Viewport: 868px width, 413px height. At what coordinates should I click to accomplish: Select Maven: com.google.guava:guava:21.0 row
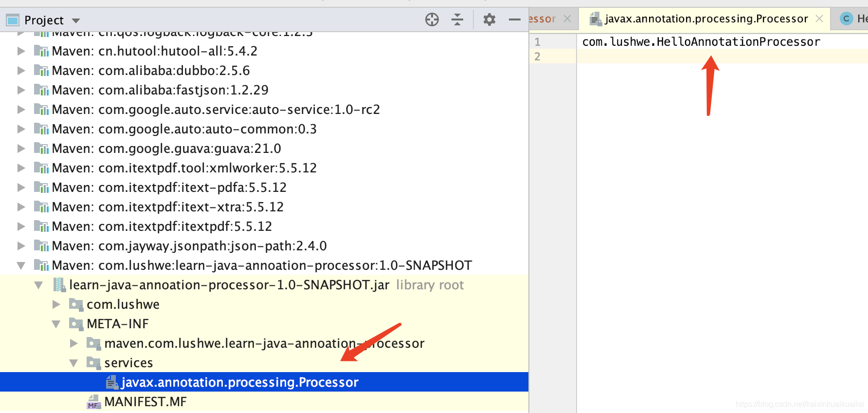[264, 149]
